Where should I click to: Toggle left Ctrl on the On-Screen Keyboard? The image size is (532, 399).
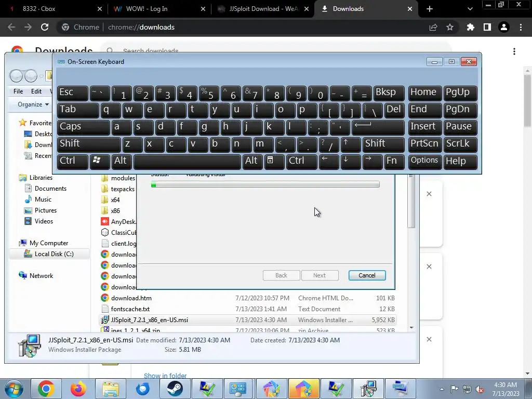click(73, 161)
